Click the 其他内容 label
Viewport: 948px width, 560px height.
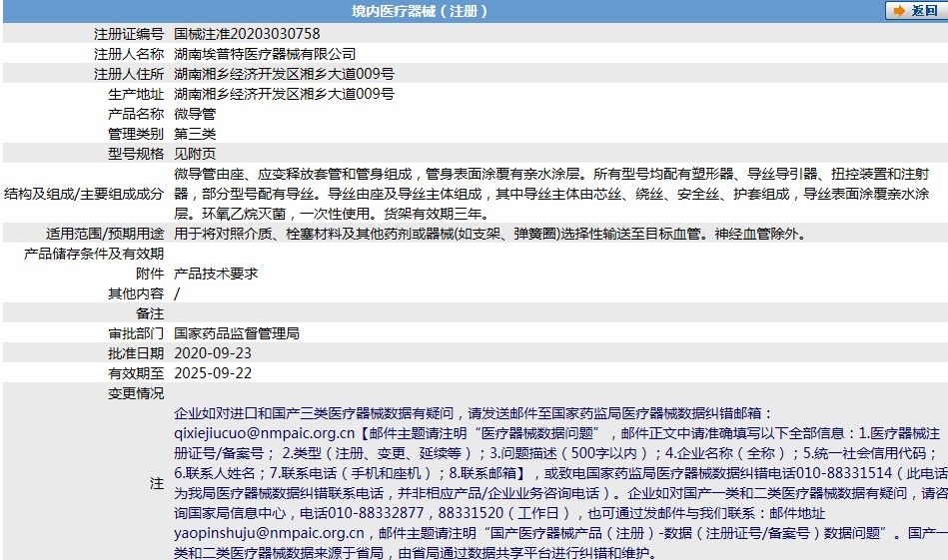(x=136, y=293)
